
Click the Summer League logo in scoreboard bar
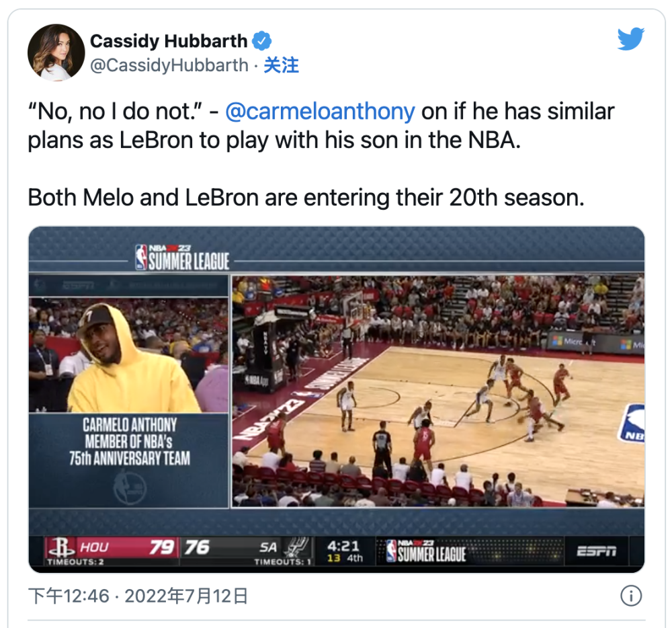(x=425, y=551)
